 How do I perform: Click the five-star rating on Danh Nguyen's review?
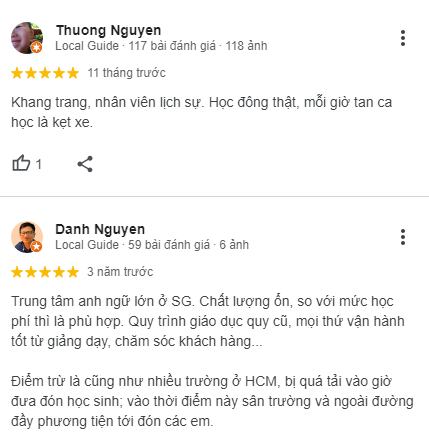45,272
